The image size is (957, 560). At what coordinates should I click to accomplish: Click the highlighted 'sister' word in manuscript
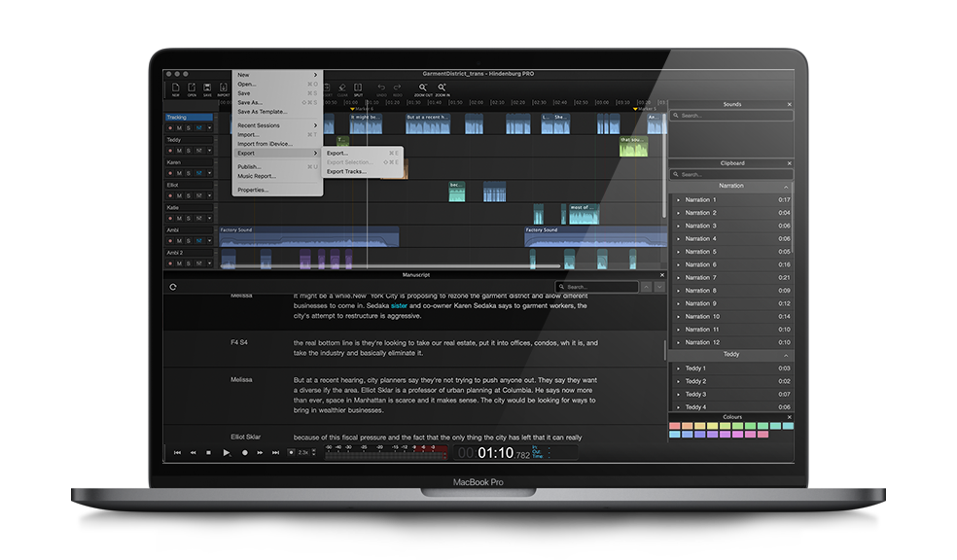coord(399,305)
